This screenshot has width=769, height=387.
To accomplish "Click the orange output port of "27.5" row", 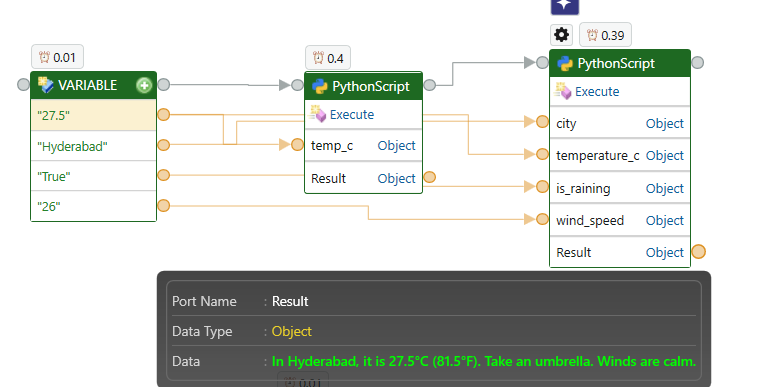I will pos(164,115).
